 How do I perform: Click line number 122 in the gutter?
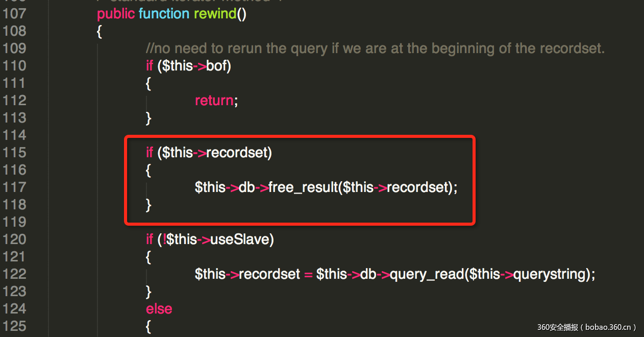click(14, 274)
